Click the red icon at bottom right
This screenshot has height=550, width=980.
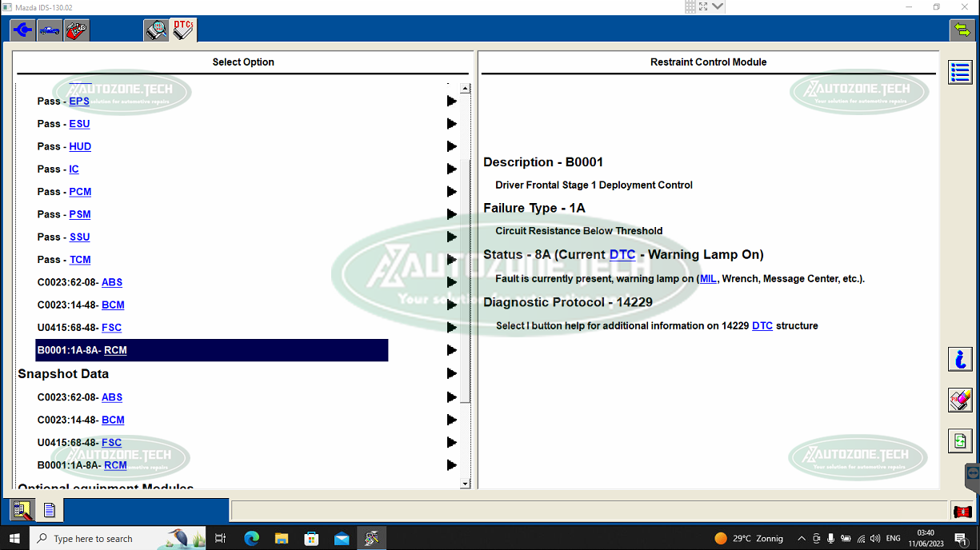pos(962,512)
